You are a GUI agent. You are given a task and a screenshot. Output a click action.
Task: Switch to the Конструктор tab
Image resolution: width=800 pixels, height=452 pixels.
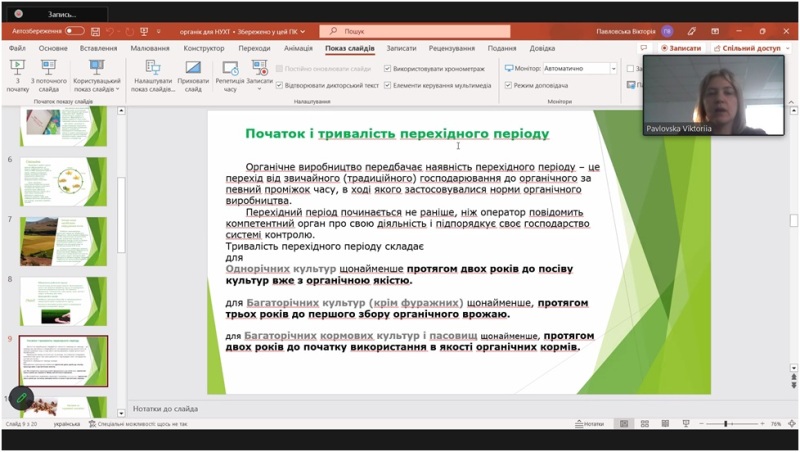(x=204, y=48)
